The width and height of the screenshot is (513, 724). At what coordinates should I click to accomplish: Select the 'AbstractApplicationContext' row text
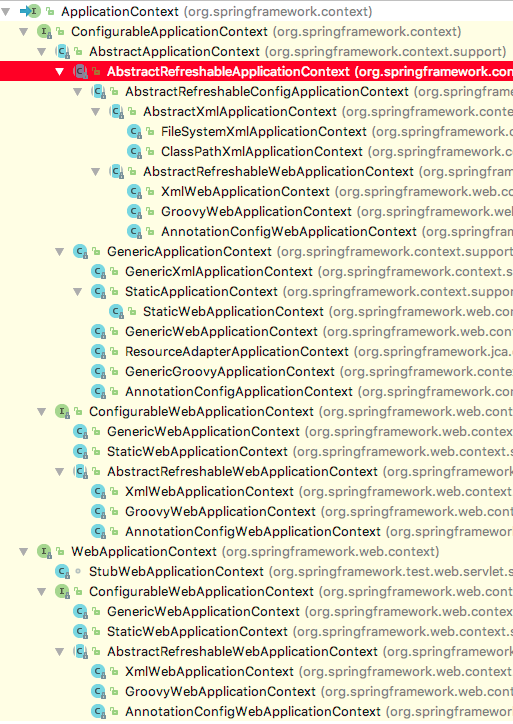click(x=175, y=51)
